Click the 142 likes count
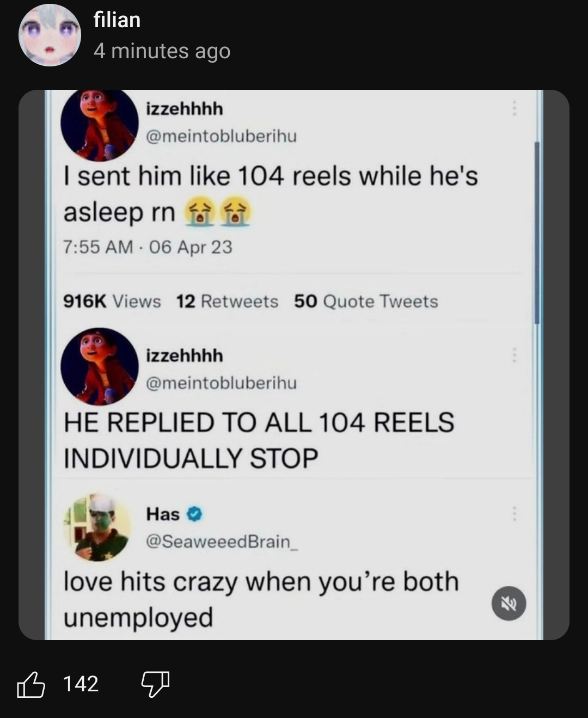Screen dimensions: 588x718 pos(81,684)
